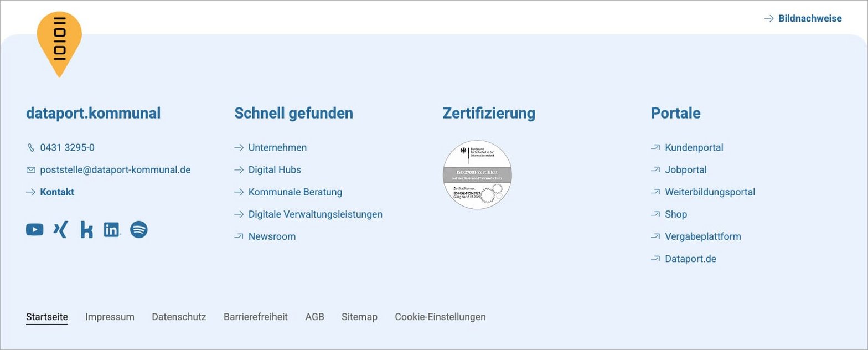The width and height of the screenshot is (868, 350).
Task: Click the Xing profile icon
Action: pos(60,229)
